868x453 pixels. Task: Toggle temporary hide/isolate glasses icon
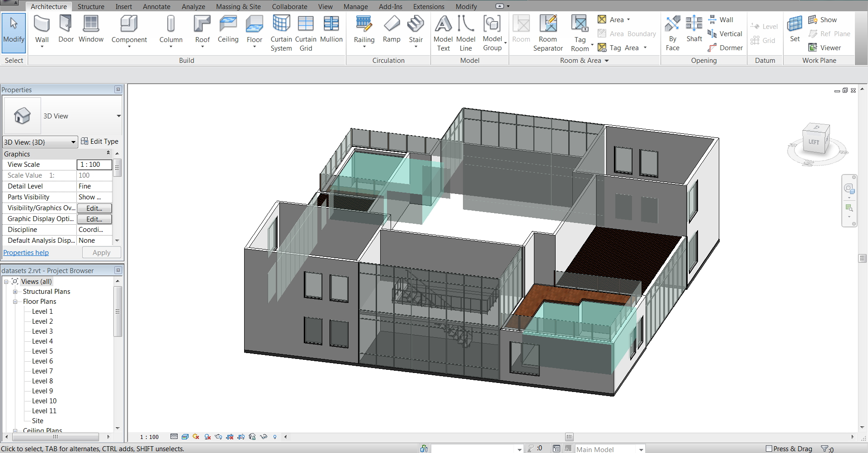coord(264,437)
